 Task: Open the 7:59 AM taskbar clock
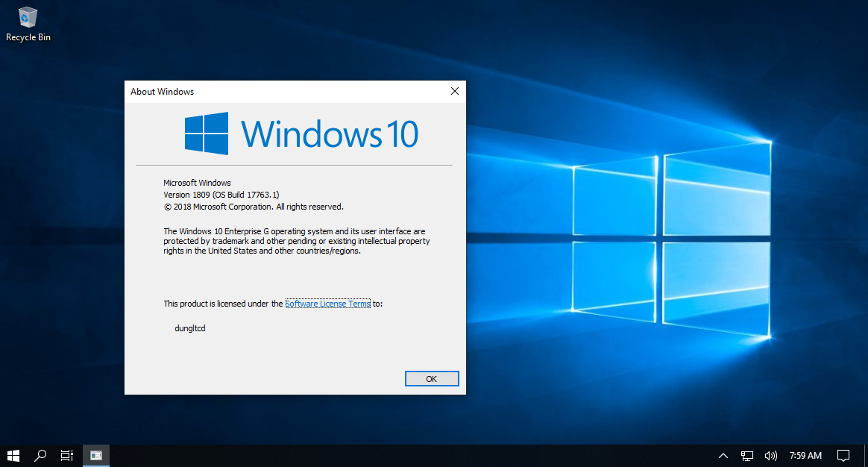pyautogui.click(x=805, y=455)
